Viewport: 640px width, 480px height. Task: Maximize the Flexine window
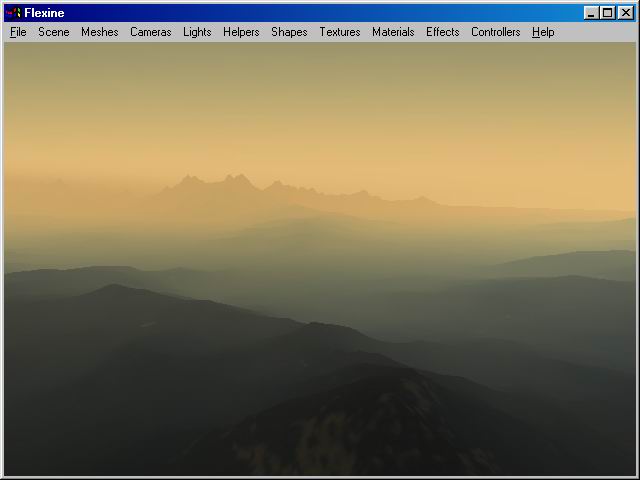click(x=607, y=13)
